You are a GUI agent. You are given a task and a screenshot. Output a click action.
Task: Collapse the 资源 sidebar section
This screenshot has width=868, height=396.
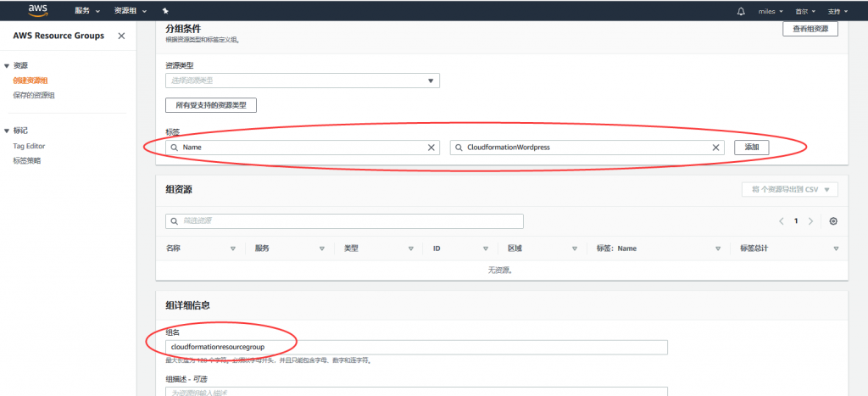point(7,65)
